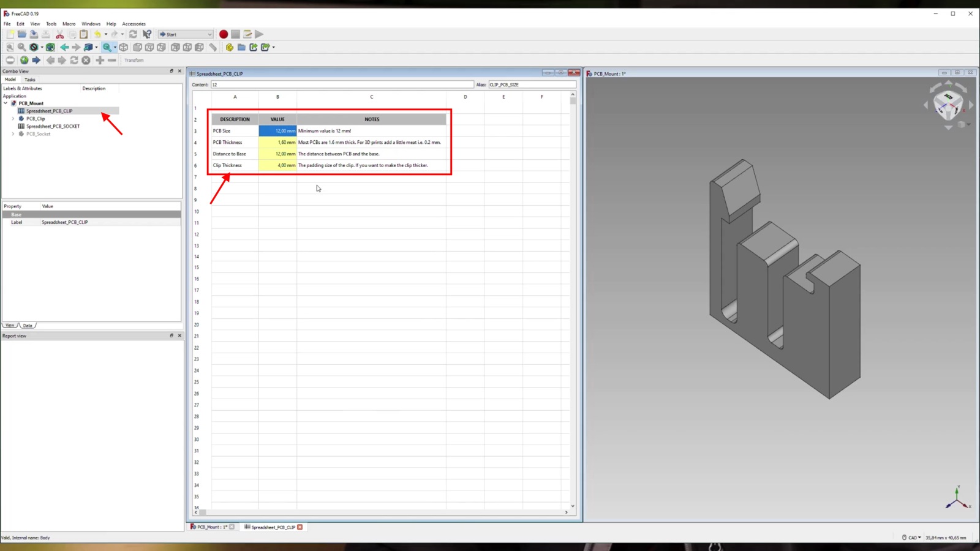Open the Undo history dropdown arrow
Screen dimensions: 980x551
pos(106,34)
